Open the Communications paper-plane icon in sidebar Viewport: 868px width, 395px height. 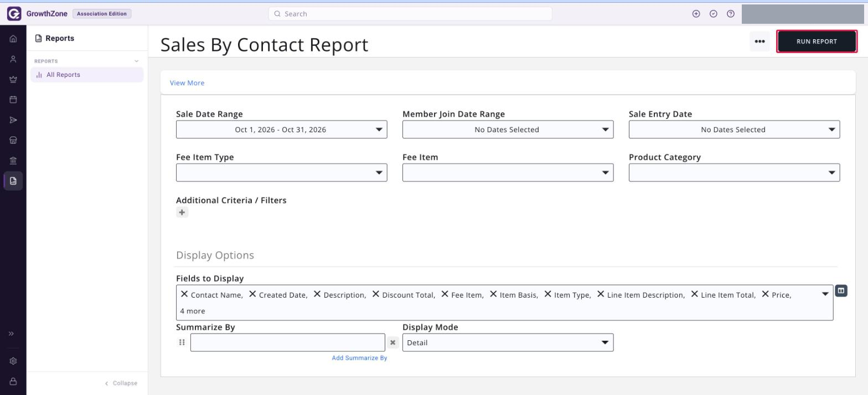(13, 120)
